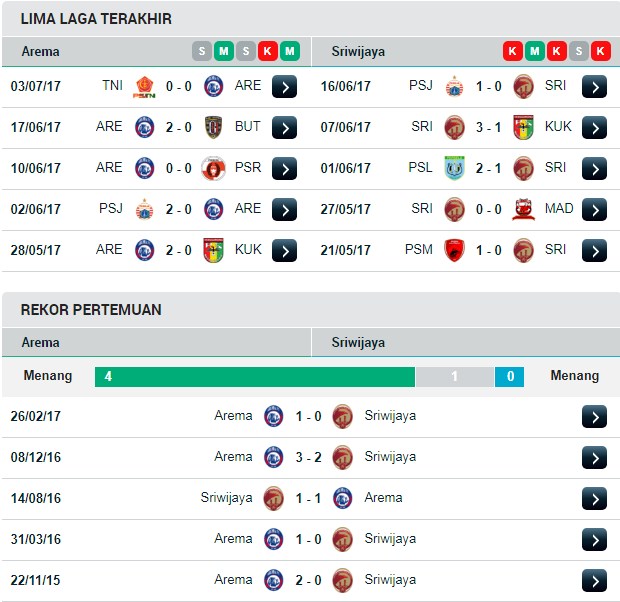
Task: Click arrow next to PSJ 1-0 SRI match
Action: 594,86
